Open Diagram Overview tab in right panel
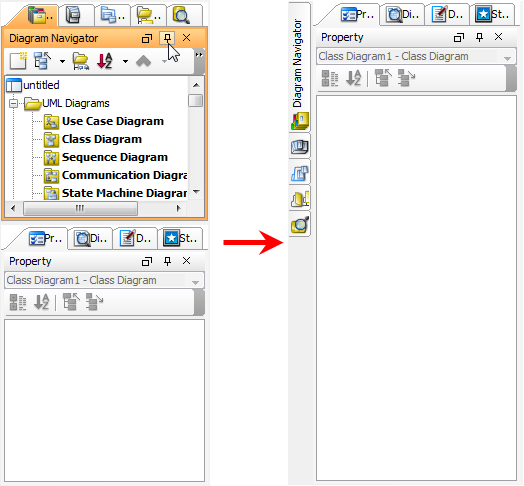Viewport: 524px width, 486px height. pos(403,15)
